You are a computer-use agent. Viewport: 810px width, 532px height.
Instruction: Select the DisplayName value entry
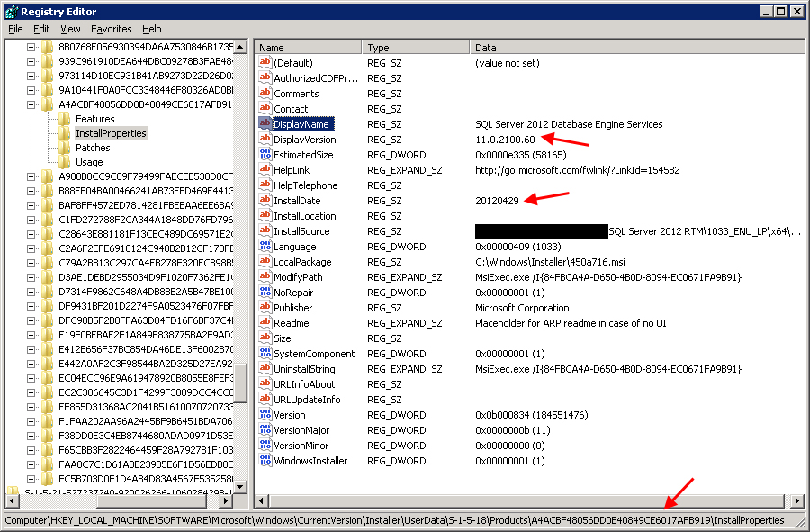pos(301,124)
